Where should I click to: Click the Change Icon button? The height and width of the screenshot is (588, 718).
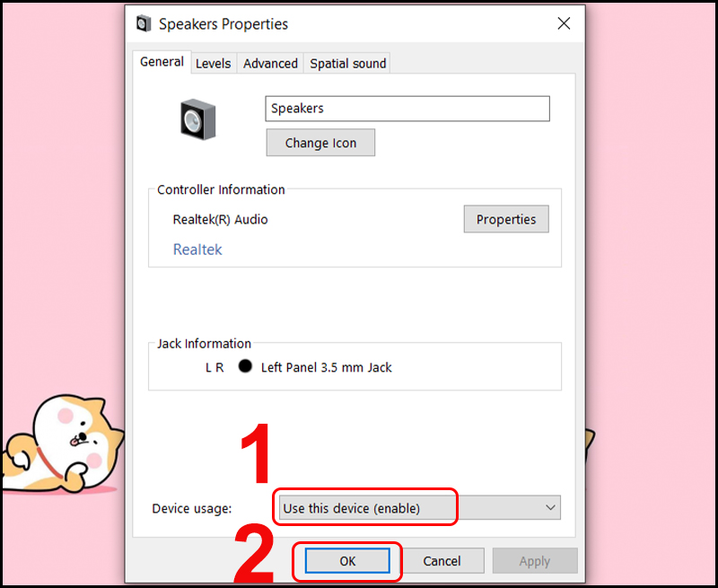tap(320, 143)
